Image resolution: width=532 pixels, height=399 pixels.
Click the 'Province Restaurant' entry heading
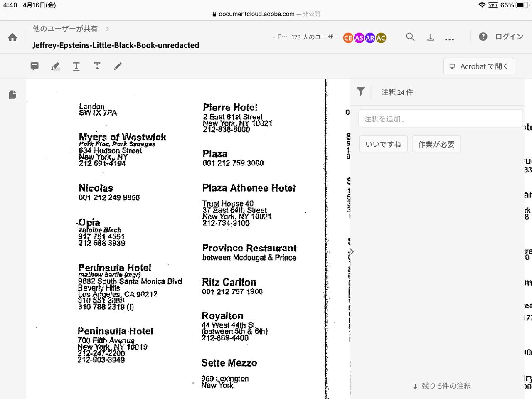(249, 248)
